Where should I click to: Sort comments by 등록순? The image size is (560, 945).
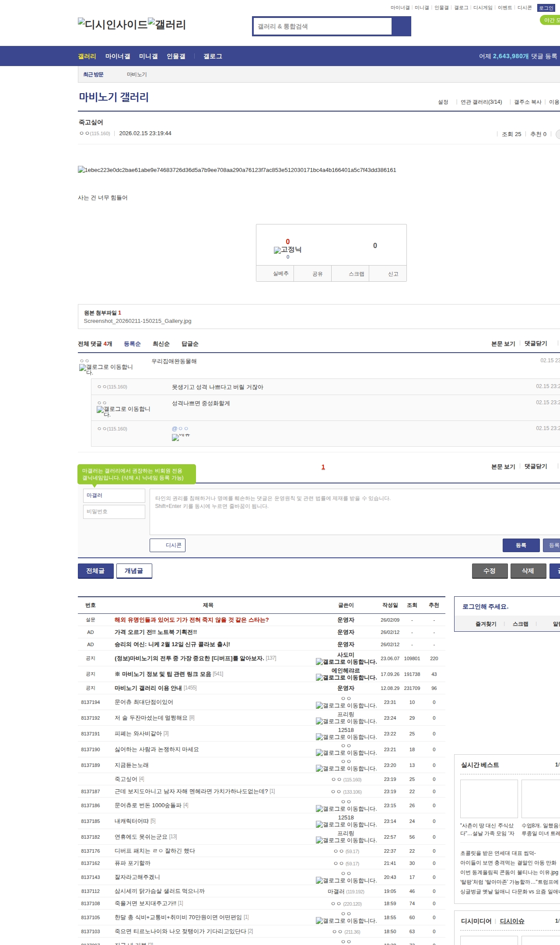click(132, 344)
